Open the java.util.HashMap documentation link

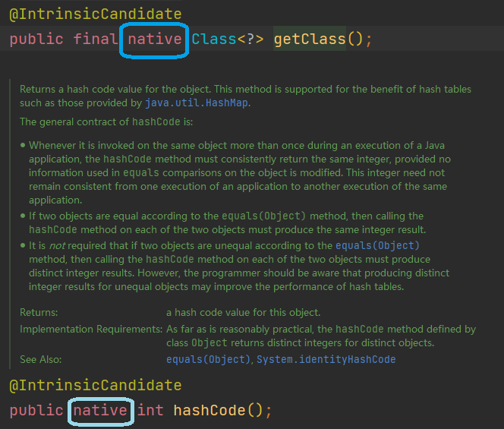197,103
